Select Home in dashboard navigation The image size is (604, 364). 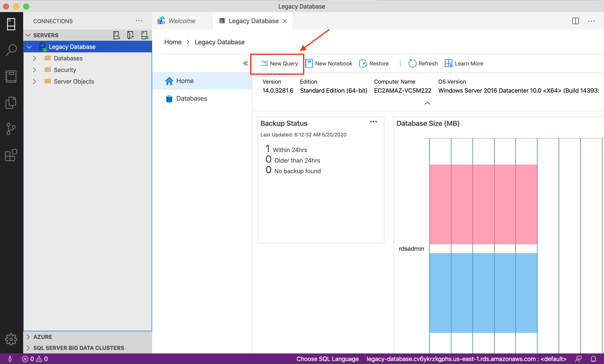tap(202, 81)
